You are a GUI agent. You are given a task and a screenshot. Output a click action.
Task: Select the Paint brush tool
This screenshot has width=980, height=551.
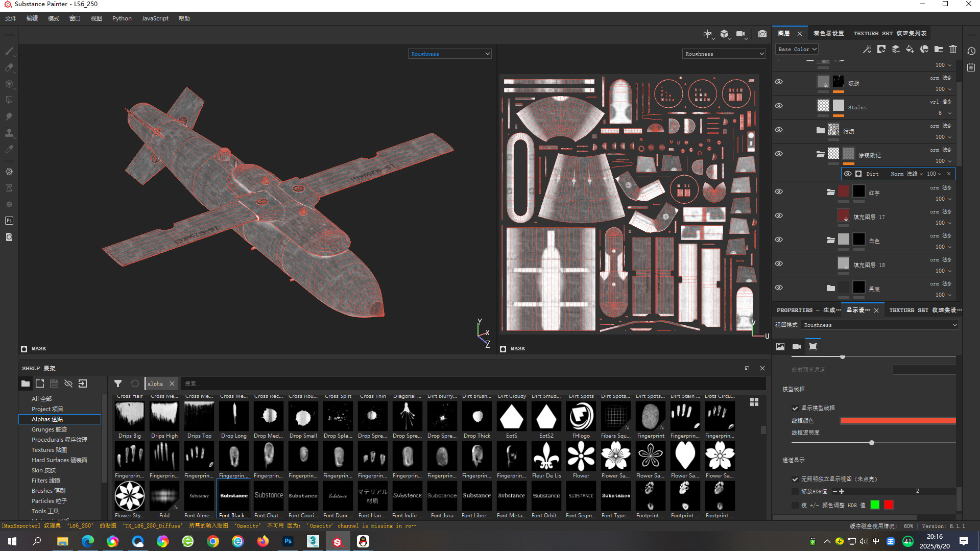click(x=9, y=51)
